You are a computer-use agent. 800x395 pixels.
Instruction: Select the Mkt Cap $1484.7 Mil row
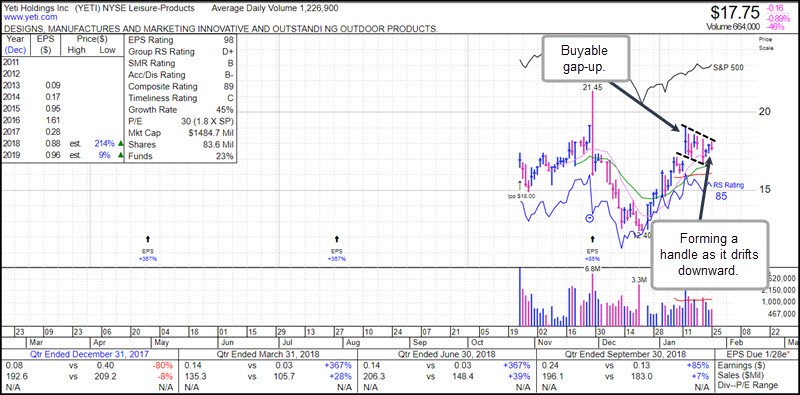(x=181, y=133)
